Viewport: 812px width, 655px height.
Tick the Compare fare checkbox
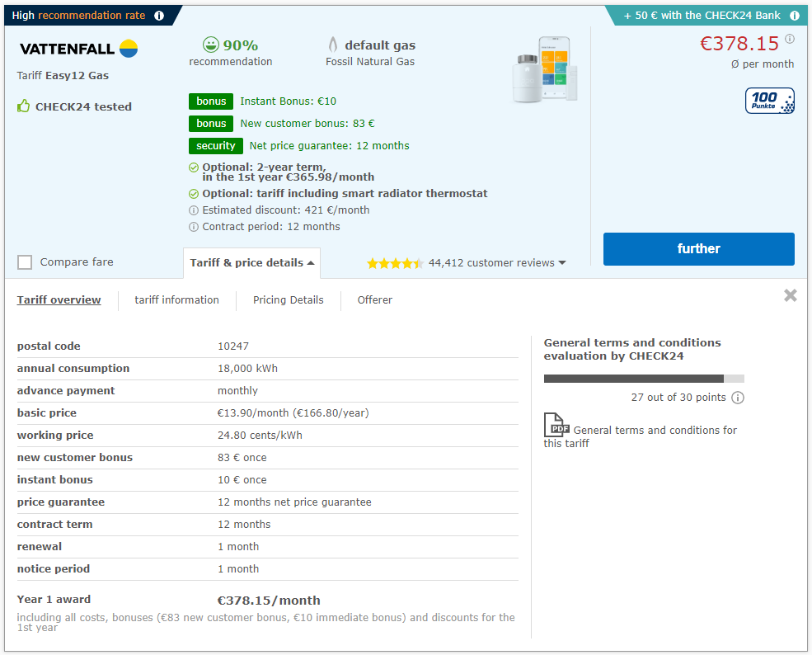pos(25,262)
